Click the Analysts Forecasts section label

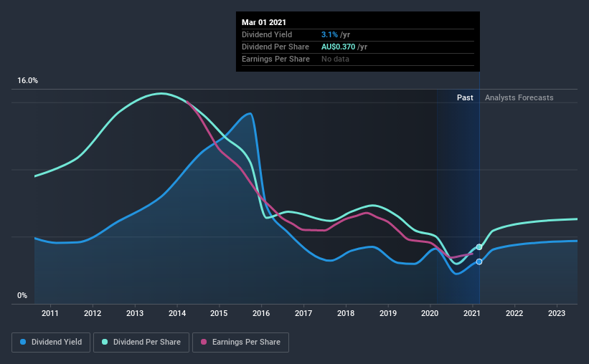pos(519,97)
